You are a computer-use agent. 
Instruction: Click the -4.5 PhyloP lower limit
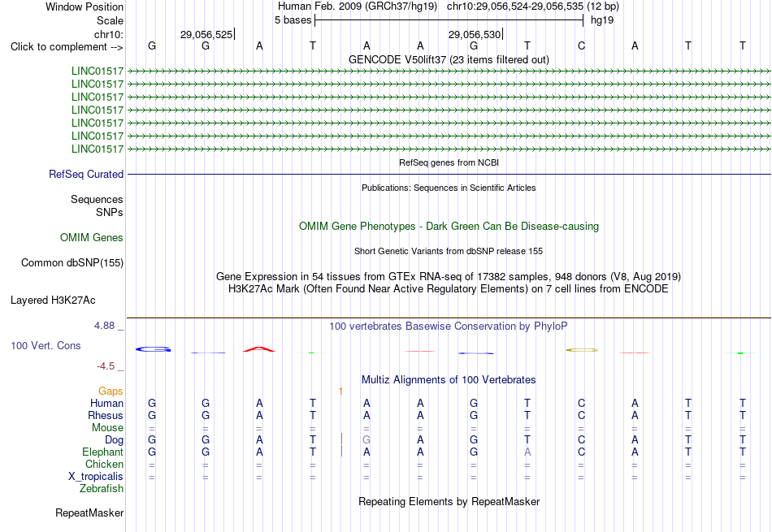point(106,366)
